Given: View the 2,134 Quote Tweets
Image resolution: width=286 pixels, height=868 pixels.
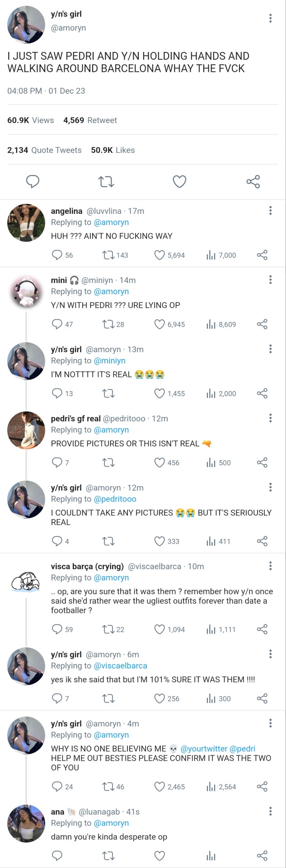Looking at the screenshot, I should 44,150.
